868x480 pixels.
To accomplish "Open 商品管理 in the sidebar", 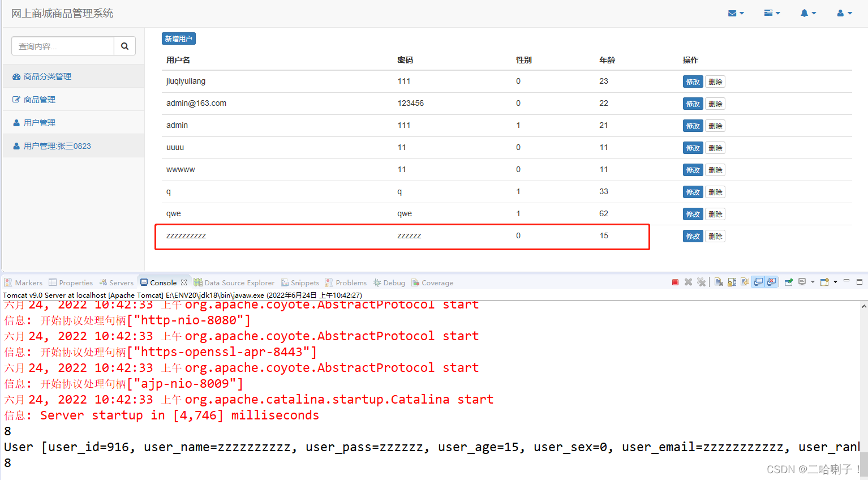I will [74, 100].
